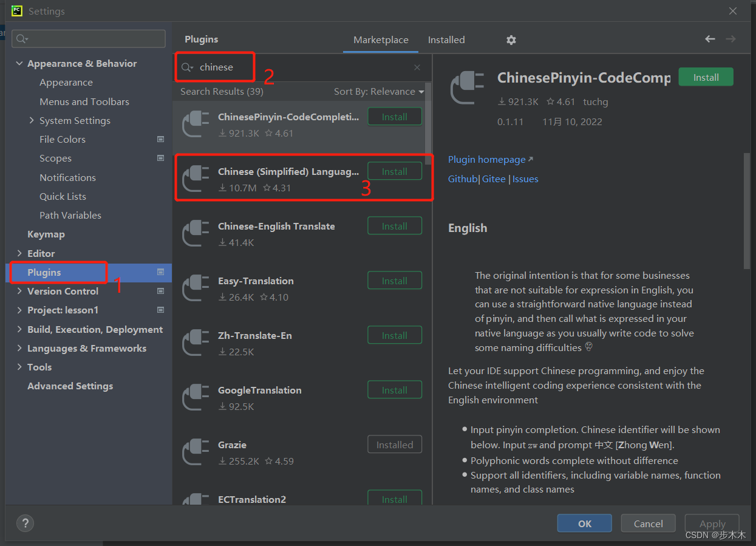The width and height of the screenshot is (756, 546).
Task: Install Easy-Translation plugin
Action: click(x=395, y=281)
